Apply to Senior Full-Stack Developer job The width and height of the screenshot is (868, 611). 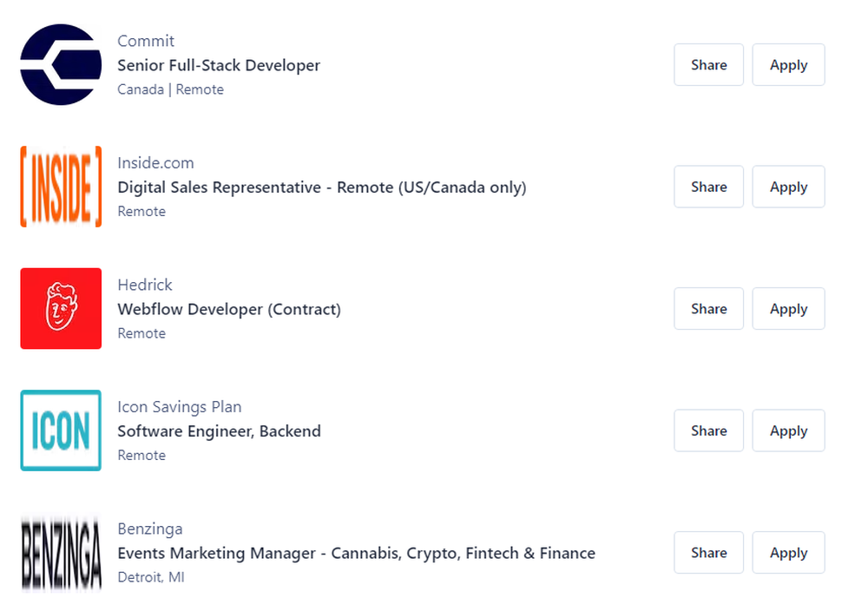point(788,65)
